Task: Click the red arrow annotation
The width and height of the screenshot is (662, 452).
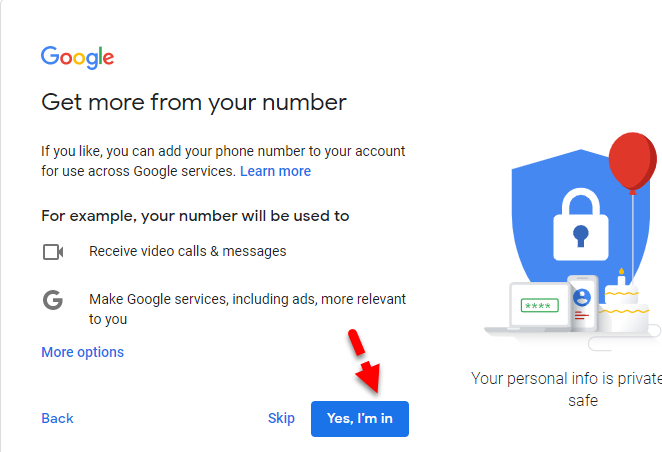Action: 366,366
